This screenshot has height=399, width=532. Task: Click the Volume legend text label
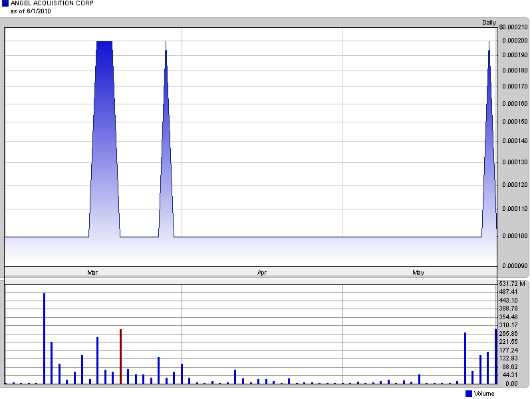(x=484, y=394)
